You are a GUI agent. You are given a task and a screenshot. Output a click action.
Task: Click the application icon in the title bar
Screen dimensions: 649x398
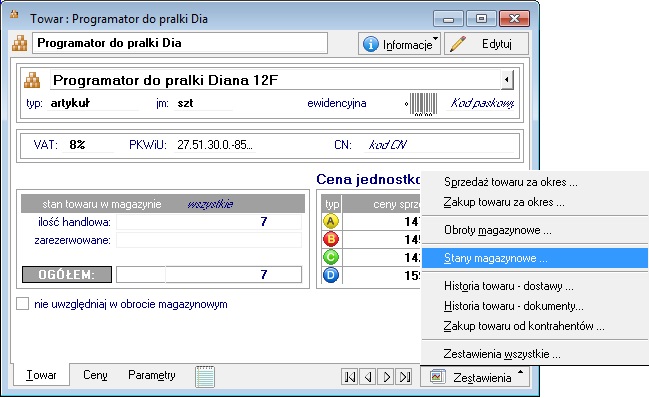(14, 15)
